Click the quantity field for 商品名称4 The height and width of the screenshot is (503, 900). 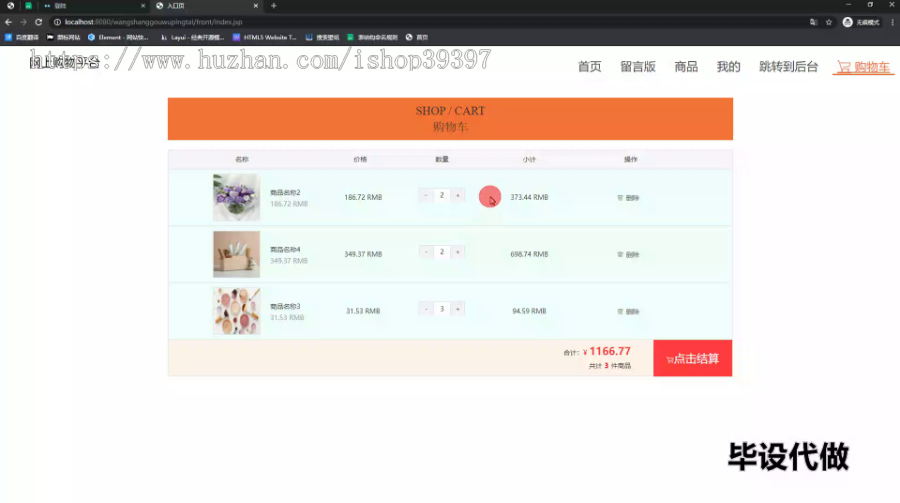click(442, 252)
